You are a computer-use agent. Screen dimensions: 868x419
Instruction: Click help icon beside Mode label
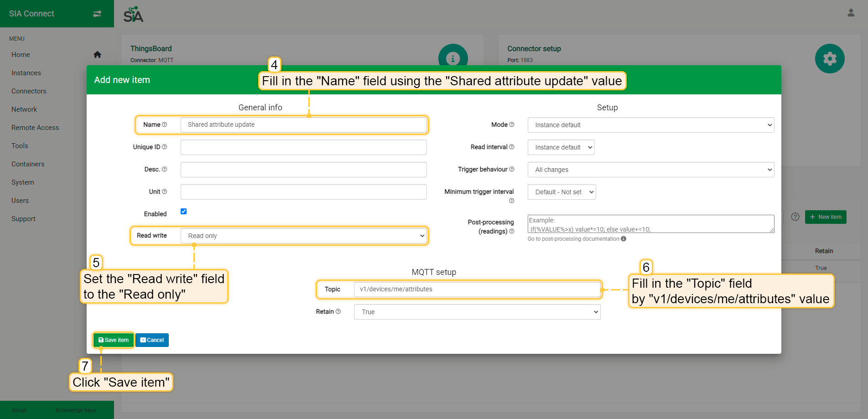pyautogui.click(x=512, y=124)
